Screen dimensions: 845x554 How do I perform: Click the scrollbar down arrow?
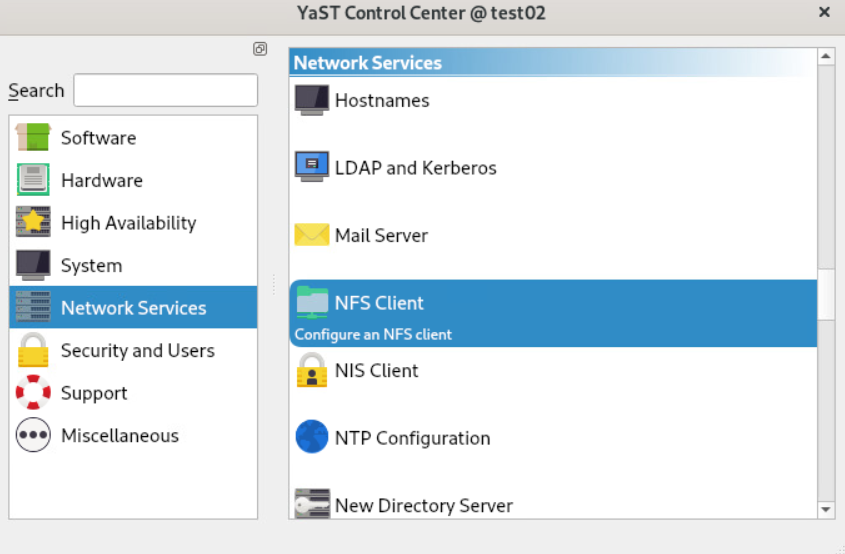click(826, 510)
